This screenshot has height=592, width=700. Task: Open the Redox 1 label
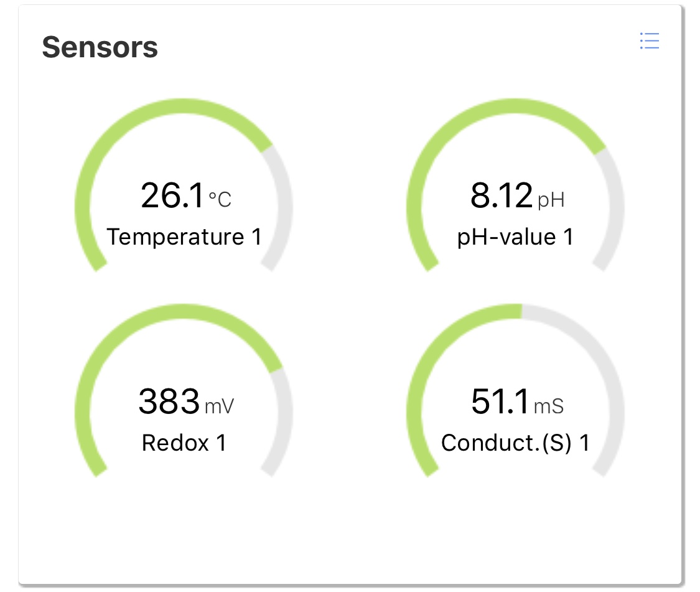click(184, 443)
